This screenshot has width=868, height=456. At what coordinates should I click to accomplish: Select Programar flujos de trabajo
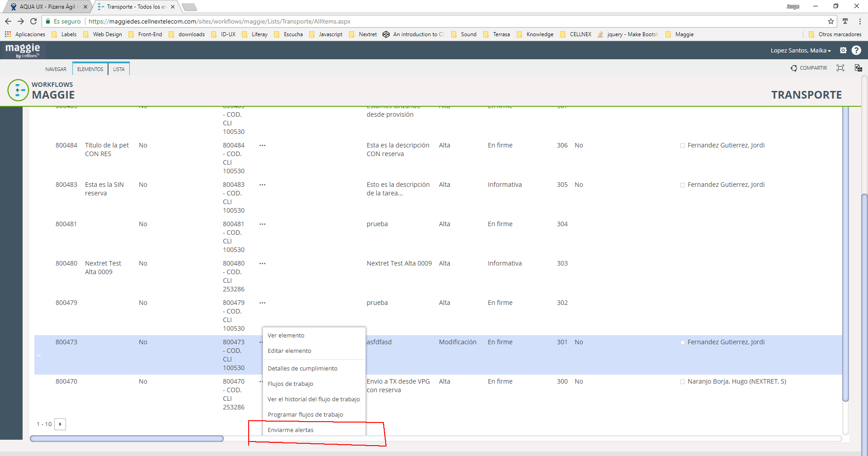pos(314,414)
